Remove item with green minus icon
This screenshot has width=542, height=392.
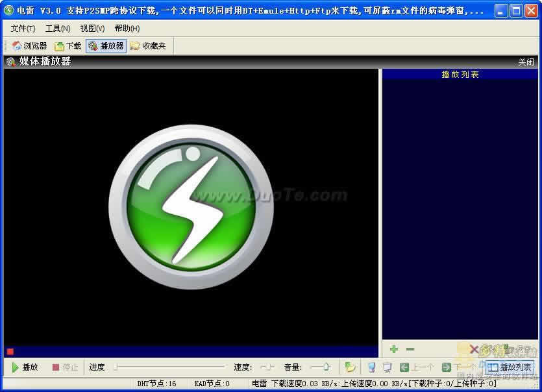point(410,349)
